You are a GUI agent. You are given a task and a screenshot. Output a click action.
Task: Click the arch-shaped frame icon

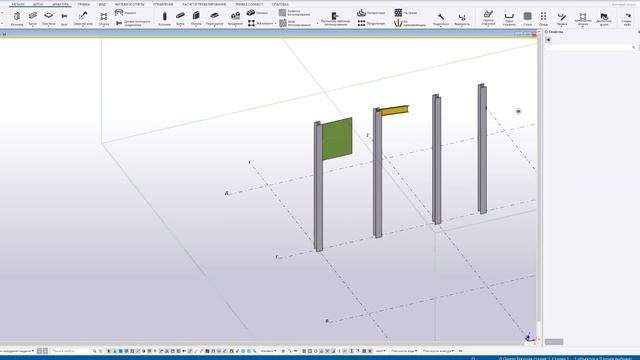[x=119, y=13]
